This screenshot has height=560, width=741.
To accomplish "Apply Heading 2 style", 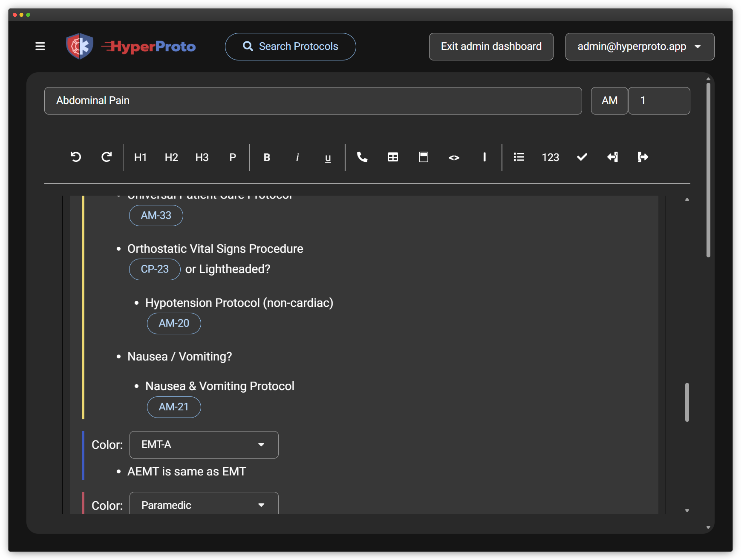I will [x=171, y=157].
